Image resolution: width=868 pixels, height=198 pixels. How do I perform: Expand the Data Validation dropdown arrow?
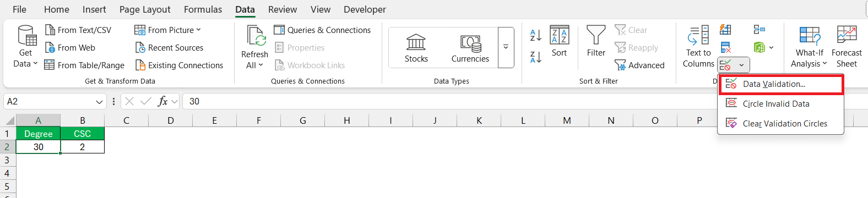tap(741, 65)
